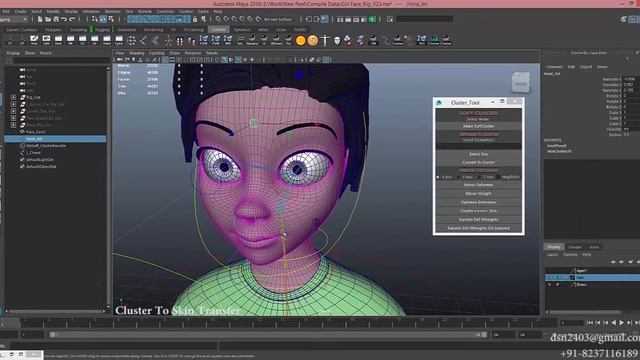Click the second blue mesh bucket shelf icon
The height and width of the screenshot is (360, 640).
216,40
